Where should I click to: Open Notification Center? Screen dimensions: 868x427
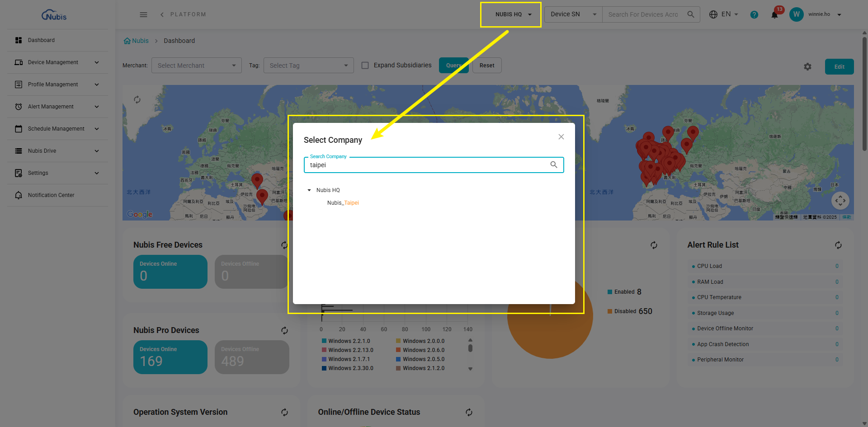[x=57, y=195]
